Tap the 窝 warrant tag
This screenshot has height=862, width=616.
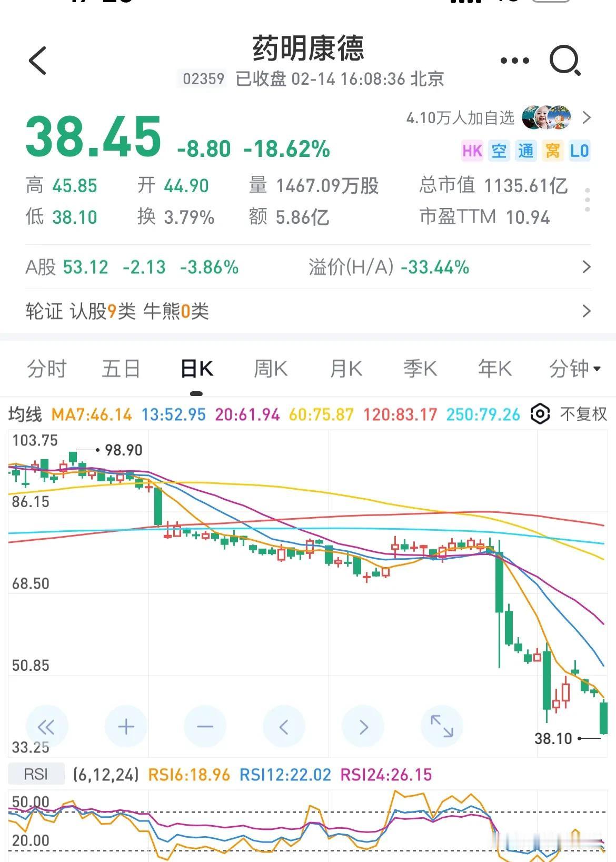click(x=552, y=151)
